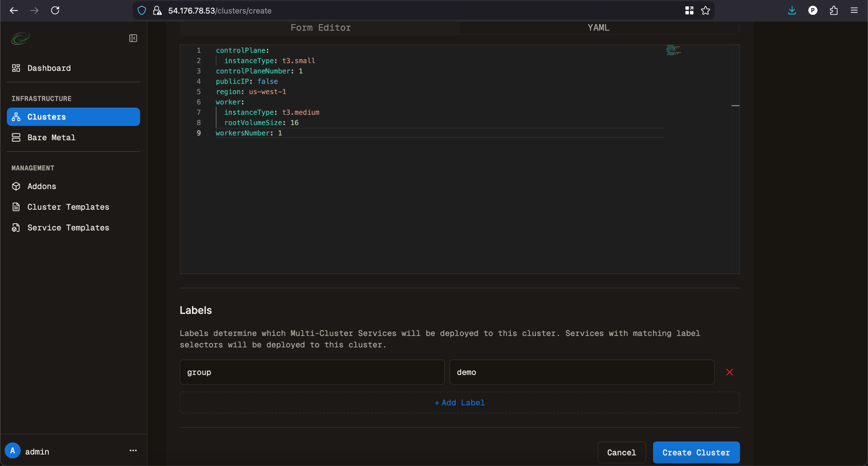Click the YAML editor minimap
Image resolution: width=868 pixels, height=466 pixels.
click(x=673, y=50)
